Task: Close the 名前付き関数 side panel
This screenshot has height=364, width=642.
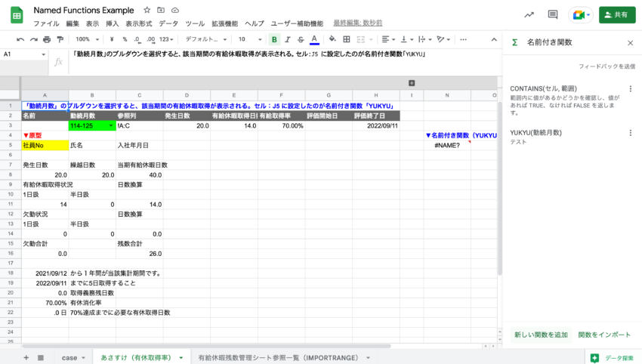Action: click(x=630, y=43)
